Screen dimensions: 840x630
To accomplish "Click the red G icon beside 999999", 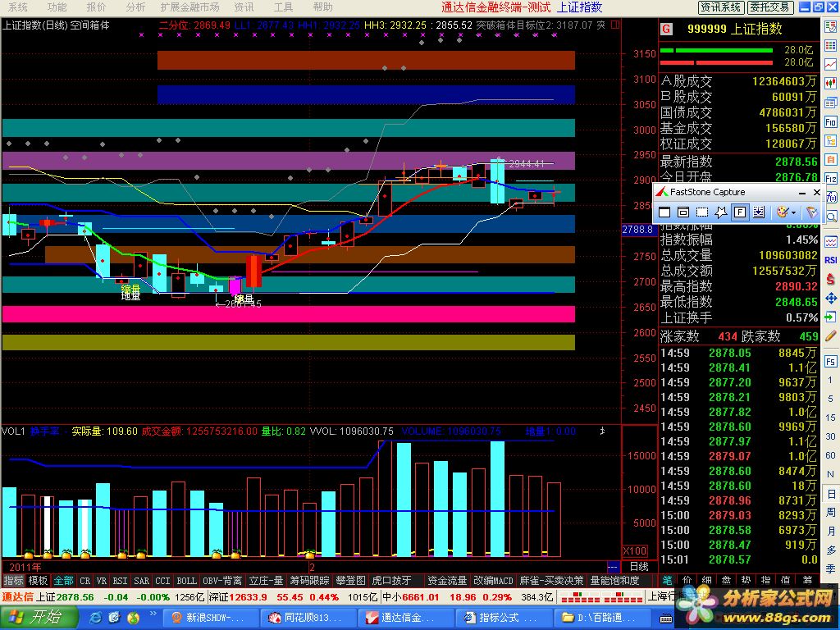I will [x=666, y=29].
